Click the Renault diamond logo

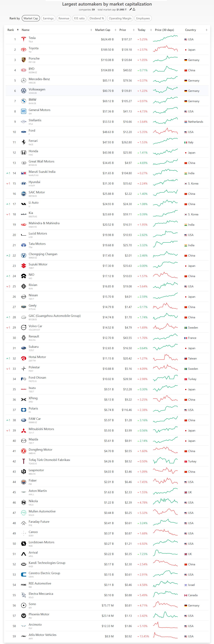point(23,338)
